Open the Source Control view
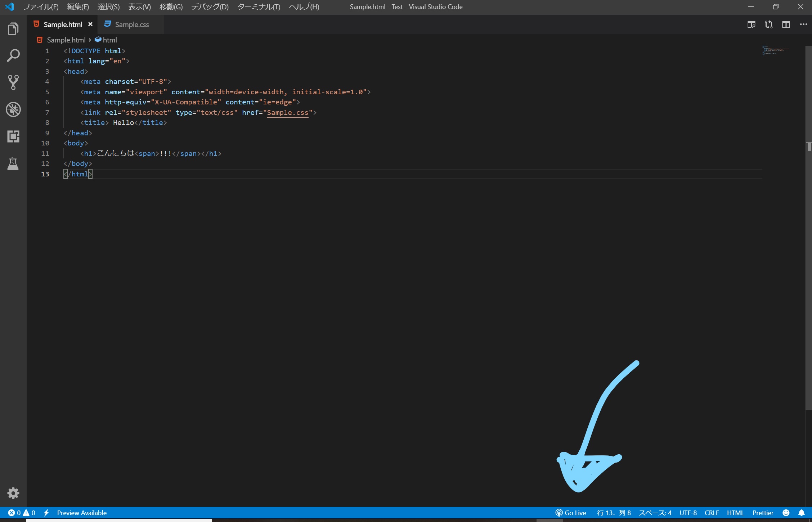The height and width of the screenshot is (522, 812). tap(13, 82)
